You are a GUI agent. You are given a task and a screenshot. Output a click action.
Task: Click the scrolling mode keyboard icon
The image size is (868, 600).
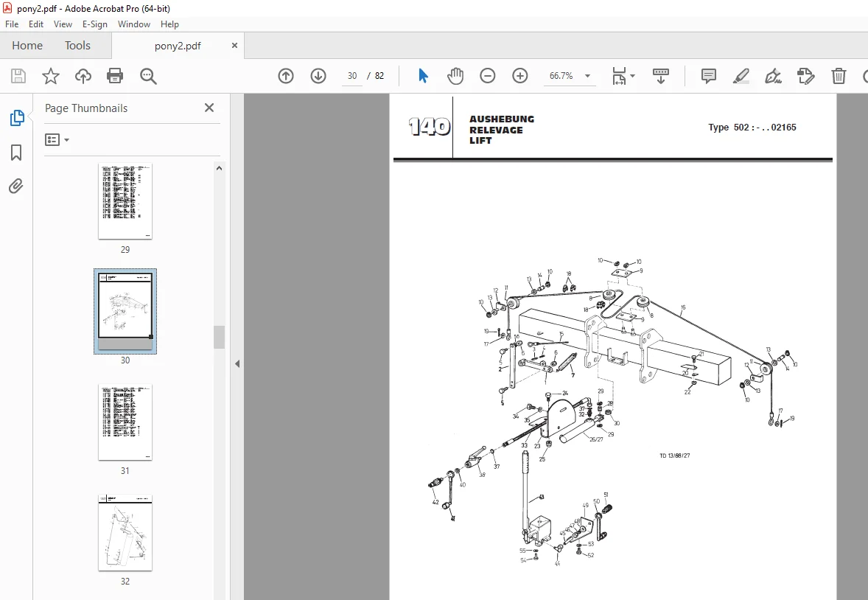coord(660,76)
